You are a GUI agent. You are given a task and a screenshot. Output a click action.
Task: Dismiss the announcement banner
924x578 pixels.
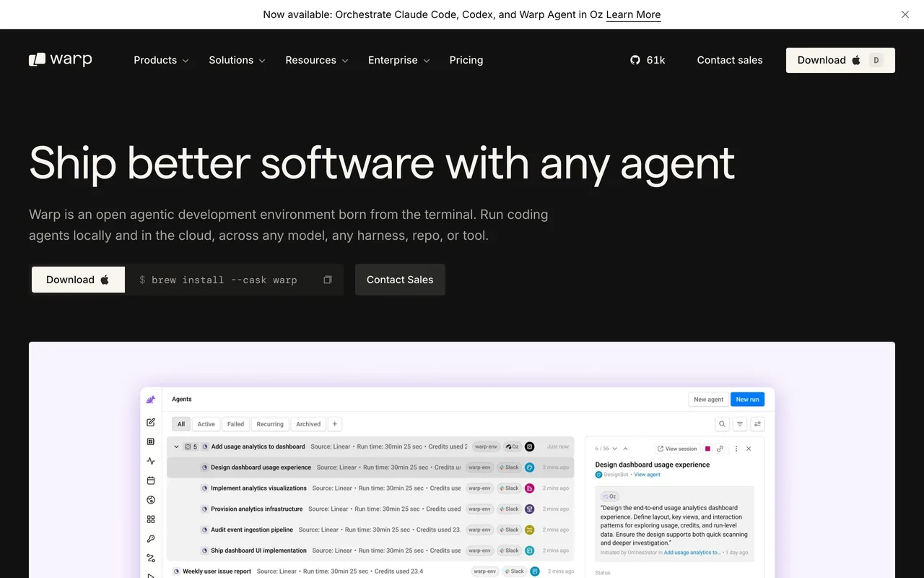pyautogui.click(x=905, y=14)
